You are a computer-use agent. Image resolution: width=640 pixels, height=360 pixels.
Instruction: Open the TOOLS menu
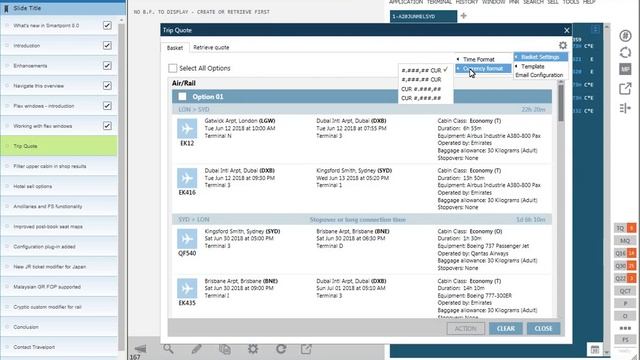[570, 2]
